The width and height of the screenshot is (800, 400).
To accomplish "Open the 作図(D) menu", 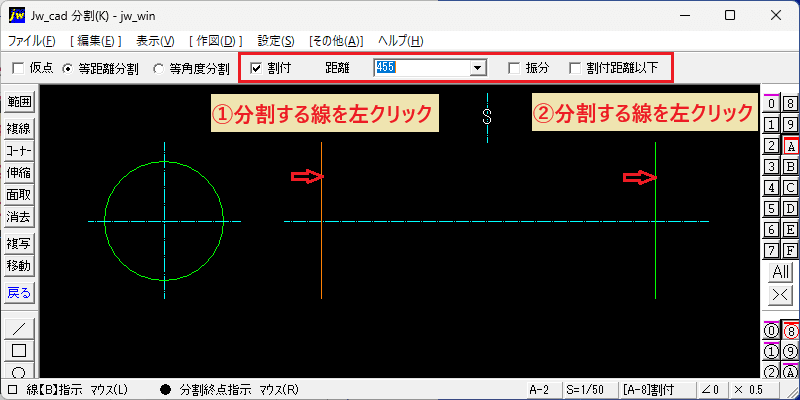I will pos(215,41).
